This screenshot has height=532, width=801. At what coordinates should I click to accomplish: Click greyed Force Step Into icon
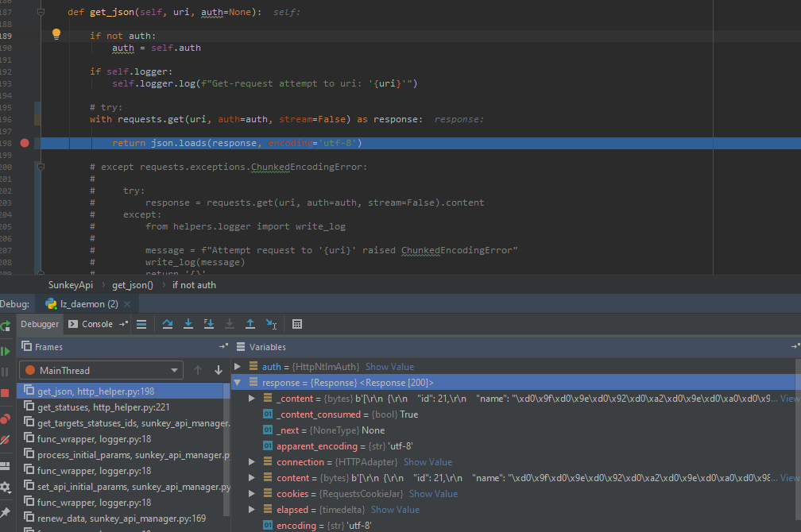coord(230,324)
